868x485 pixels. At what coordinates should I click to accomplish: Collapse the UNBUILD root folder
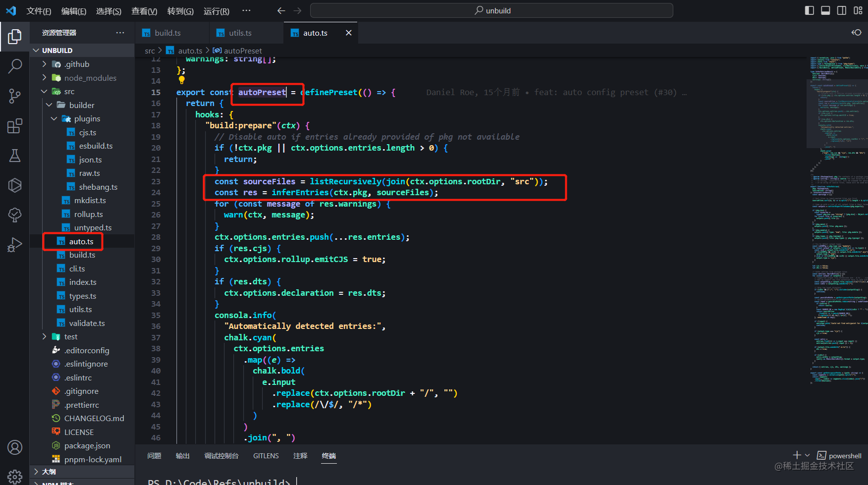[x=82, y=51]
